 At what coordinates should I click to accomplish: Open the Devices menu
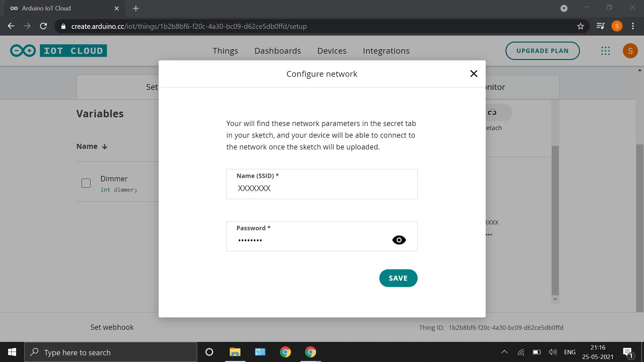click(x=332, y=51)
